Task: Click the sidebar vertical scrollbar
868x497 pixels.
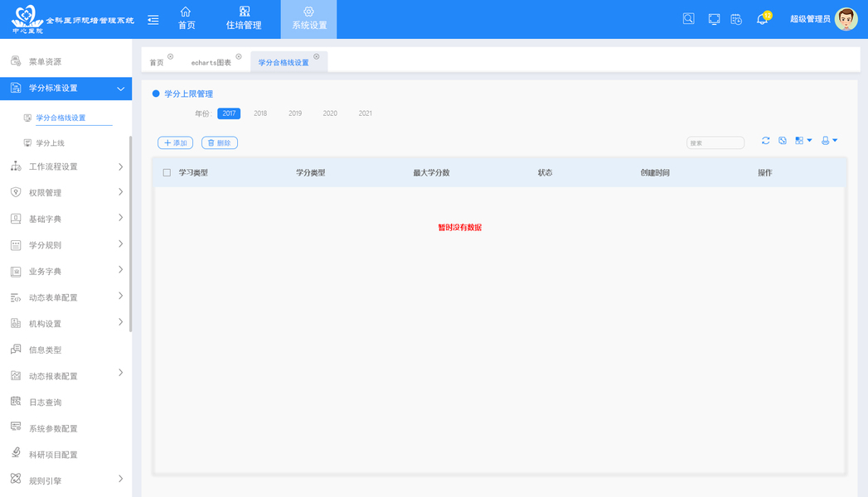Action: [x=130, y=234]
